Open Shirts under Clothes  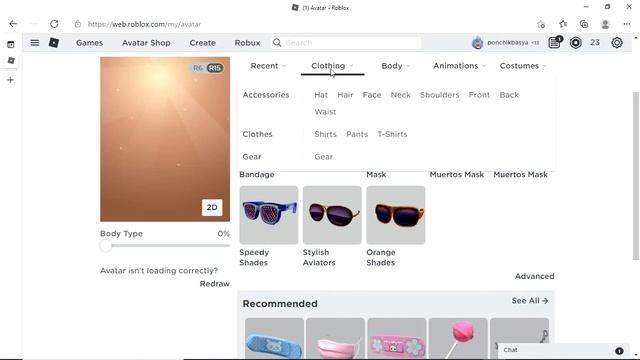pos(325,134)
